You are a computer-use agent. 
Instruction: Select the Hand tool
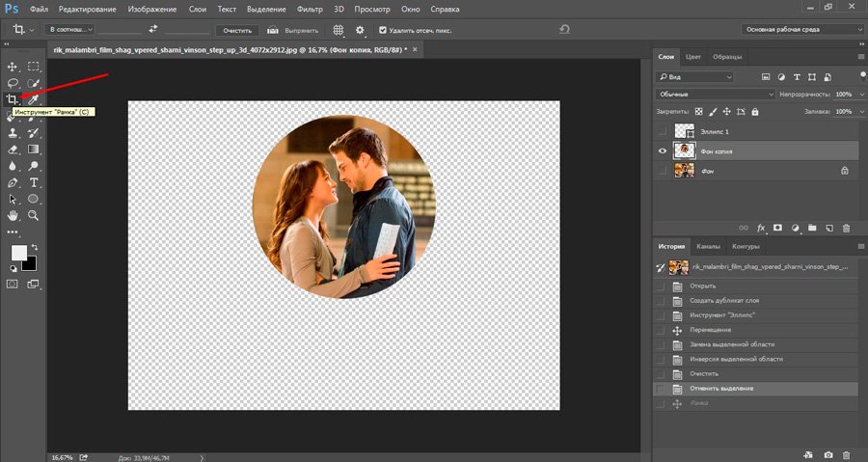[x=13, y=215]
